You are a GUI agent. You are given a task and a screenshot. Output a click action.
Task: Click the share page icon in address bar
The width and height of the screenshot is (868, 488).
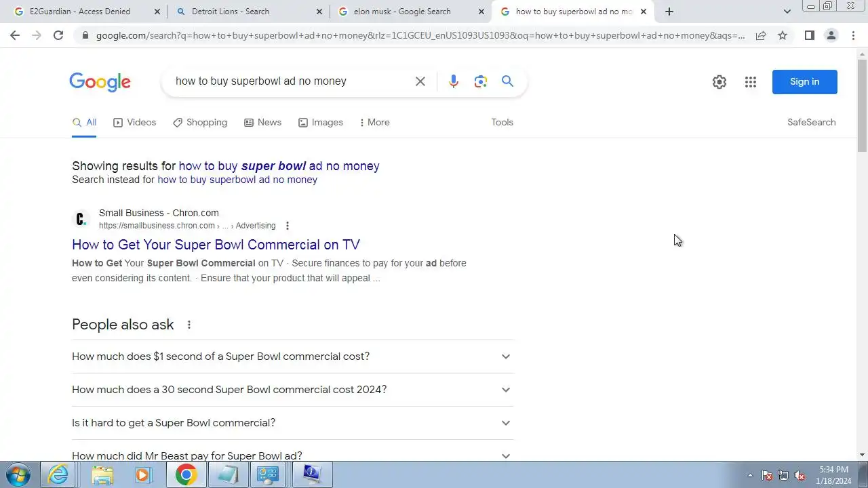(x=761, y=35)
